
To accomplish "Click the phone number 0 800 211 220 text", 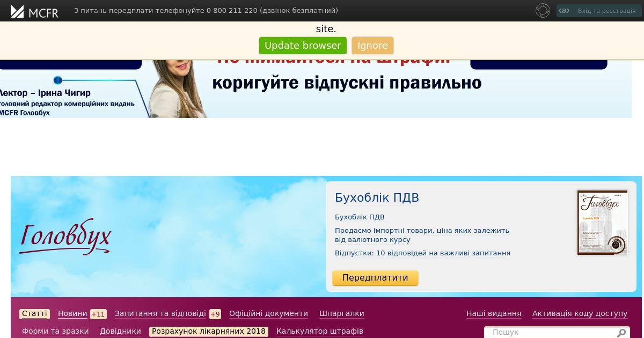I will pos(232,11).
